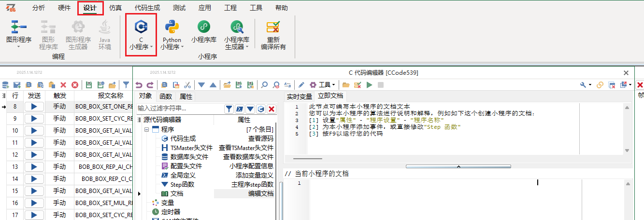Open the 图形程序 graphic program tool
This screenshot has width=644, height=220.
[18, 34]
